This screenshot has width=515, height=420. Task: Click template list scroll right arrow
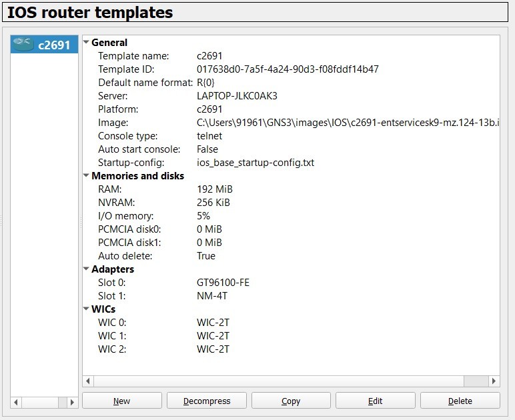pos(73,402)
